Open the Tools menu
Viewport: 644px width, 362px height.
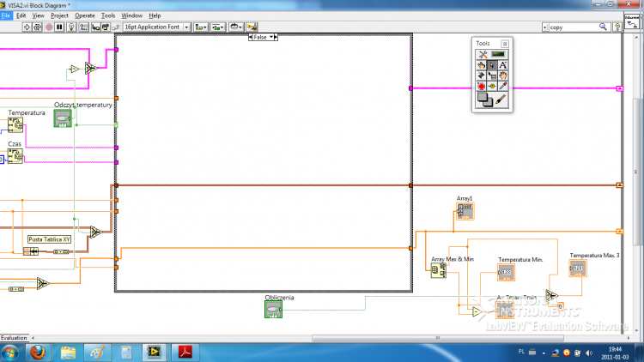(108, 15)
